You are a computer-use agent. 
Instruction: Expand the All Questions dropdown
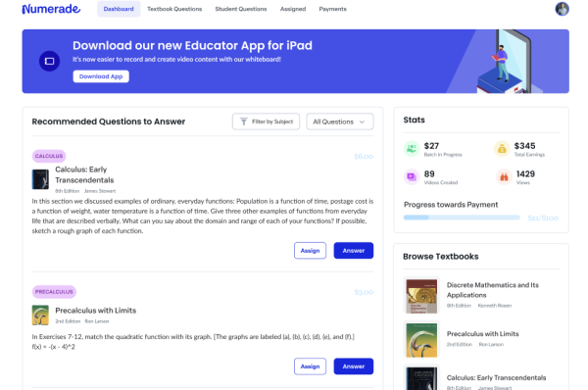click(x=340, y=122)
